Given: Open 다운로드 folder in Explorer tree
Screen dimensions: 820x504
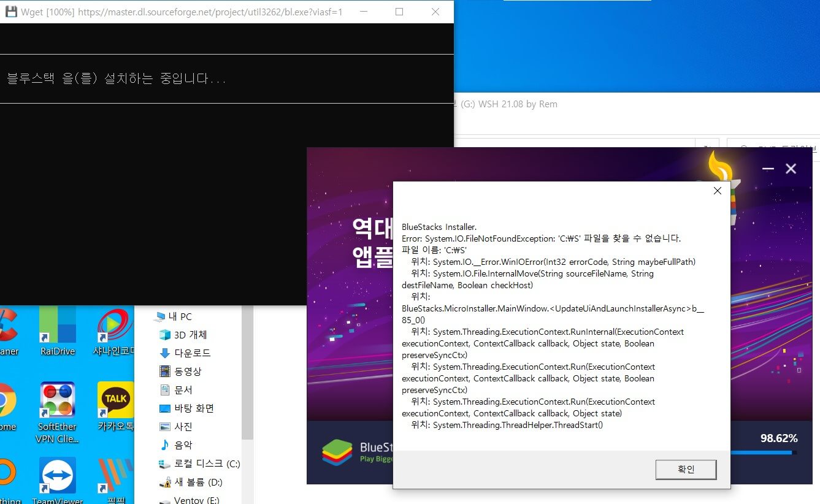Looking at the screenshot, I should coord(185,353).
